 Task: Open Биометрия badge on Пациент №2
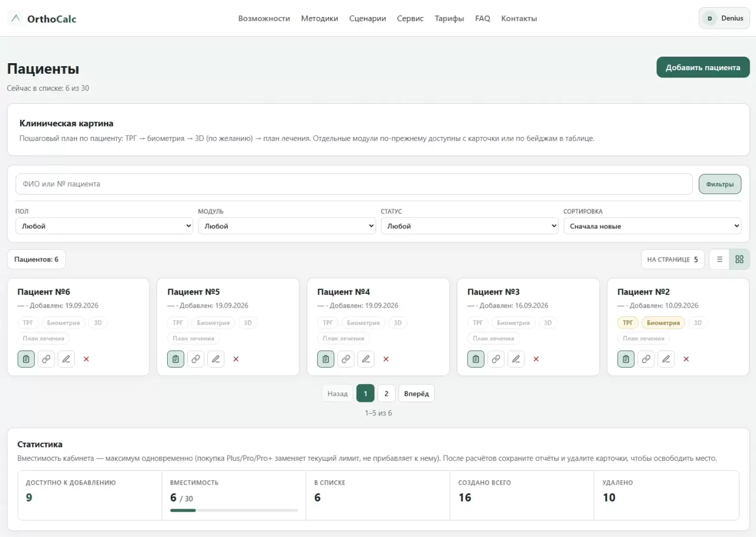[663, 323]
